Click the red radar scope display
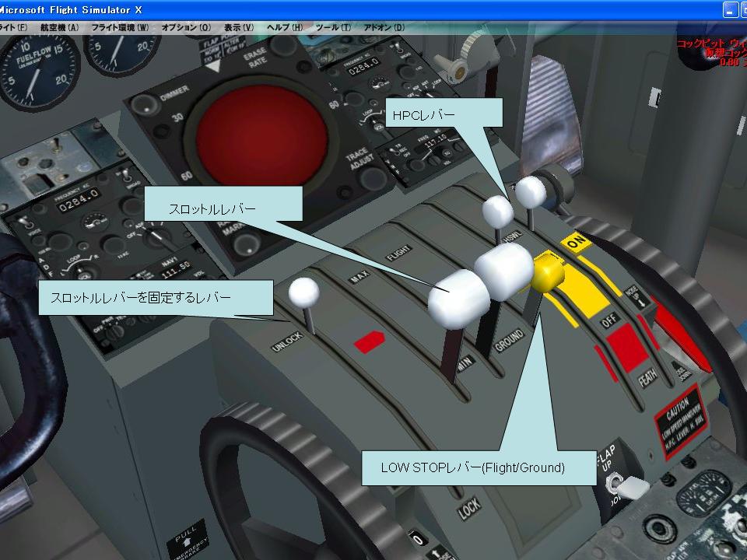Image resolution: width=747 pixels, height=560 pixels. coord(261,135)
